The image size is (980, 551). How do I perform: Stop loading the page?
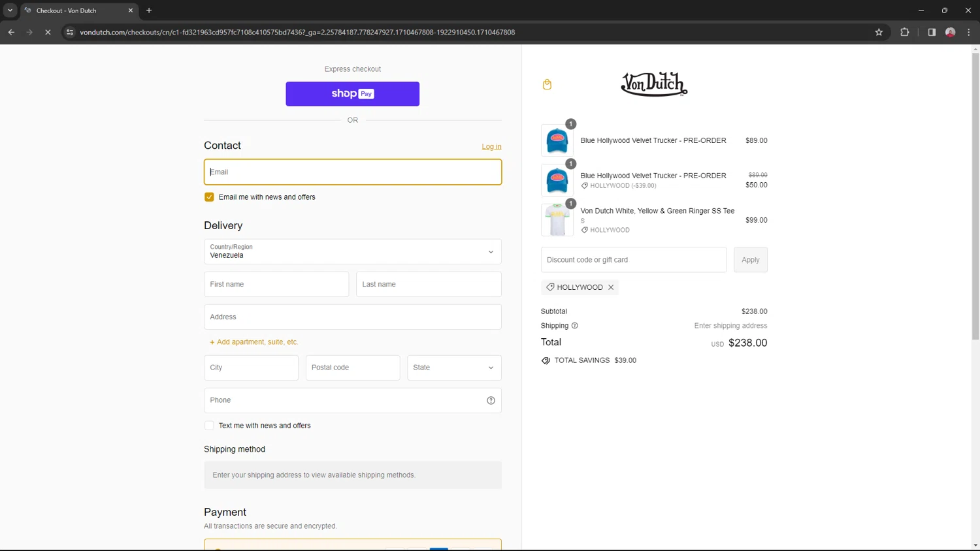48,32
